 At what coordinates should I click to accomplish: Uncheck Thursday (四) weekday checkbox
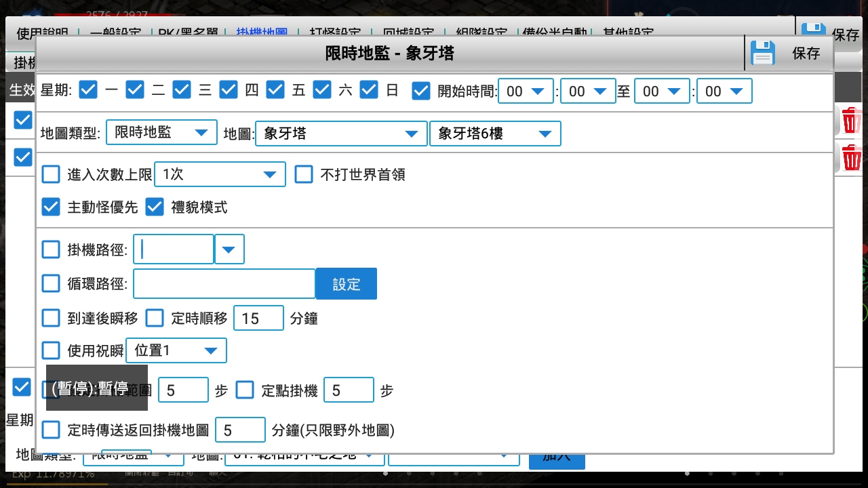coord(229,89)
